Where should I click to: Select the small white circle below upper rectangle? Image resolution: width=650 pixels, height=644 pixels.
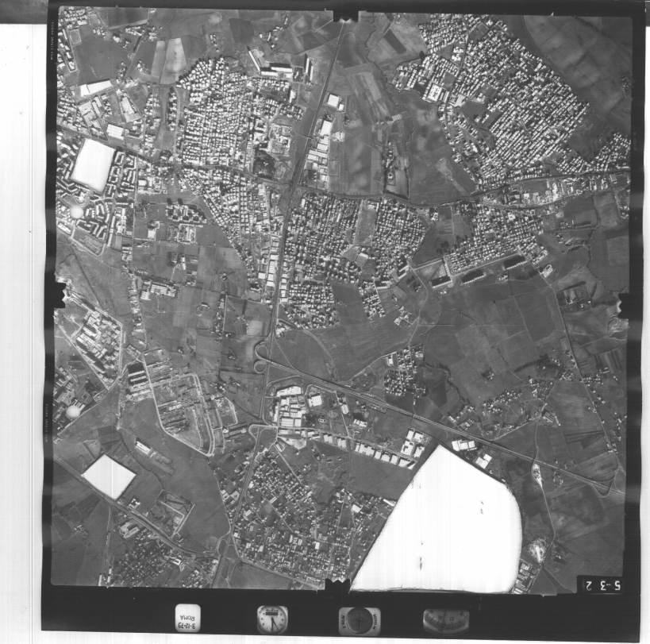pyautogui.click(x=77, y=212)
